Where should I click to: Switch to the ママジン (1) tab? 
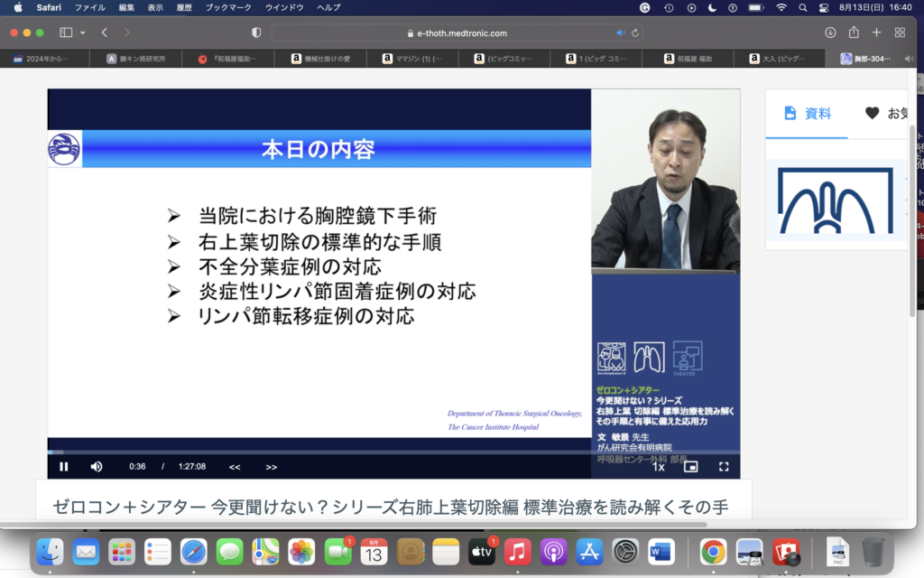pyautogui.click(x=415, y=59)
